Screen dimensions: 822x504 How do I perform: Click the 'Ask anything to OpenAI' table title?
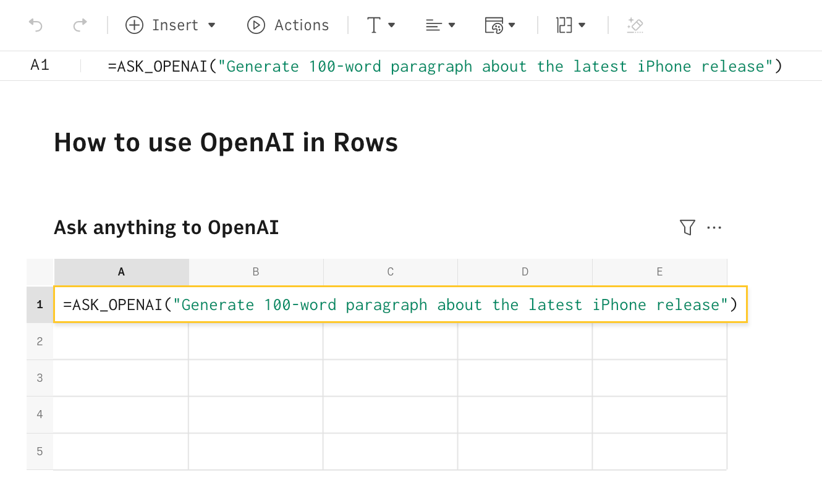point(166,228)
